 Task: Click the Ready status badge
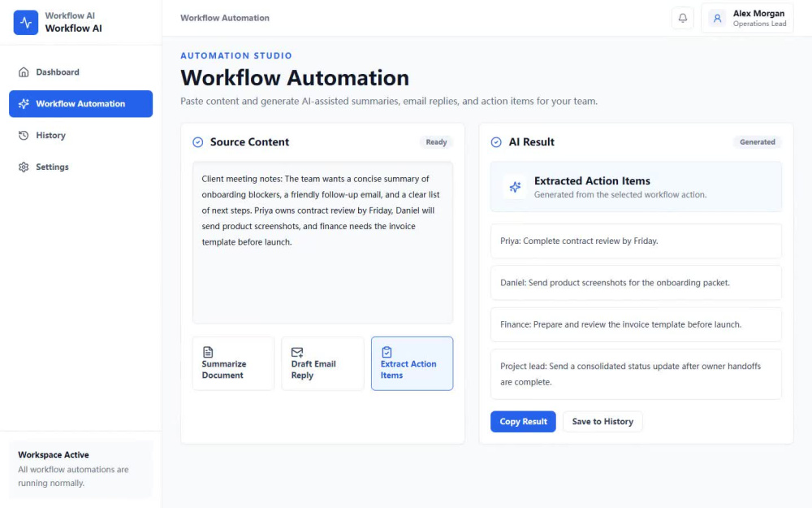[x=436, y=142]
